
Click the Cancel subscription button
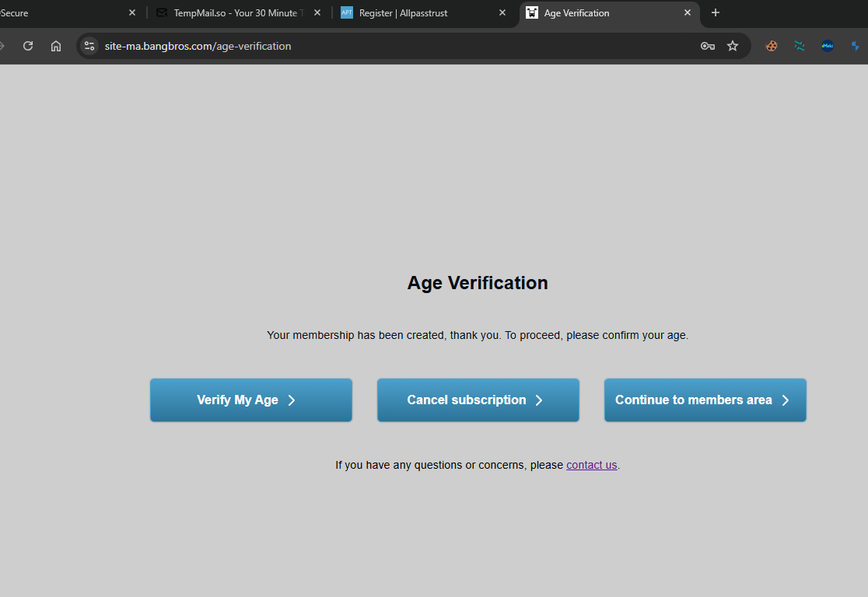click(478, 400)
